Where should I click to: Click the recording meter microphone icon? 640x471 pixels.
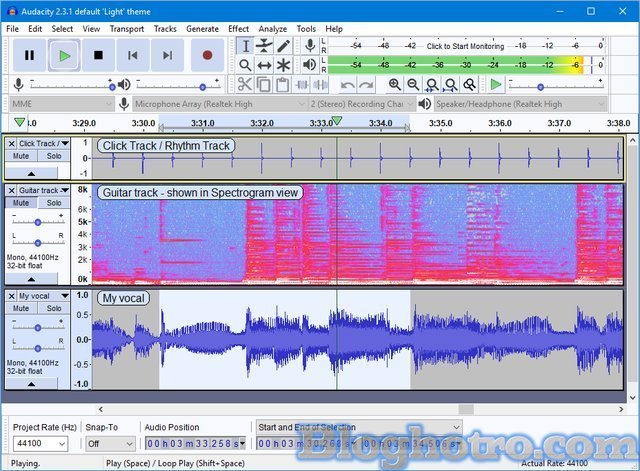310,46
